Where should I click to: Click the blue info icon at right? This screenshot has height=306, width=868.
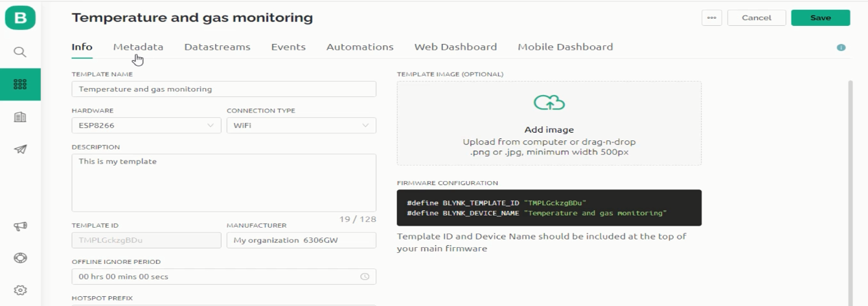pyautogui.click(x=841, y=47)
